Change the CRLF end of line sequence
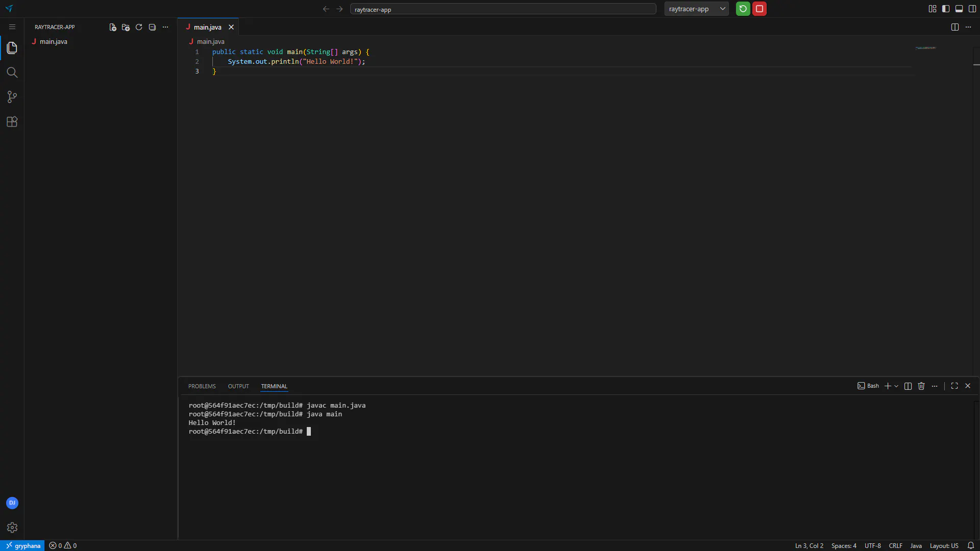980x551 pixels. [895, 546]
